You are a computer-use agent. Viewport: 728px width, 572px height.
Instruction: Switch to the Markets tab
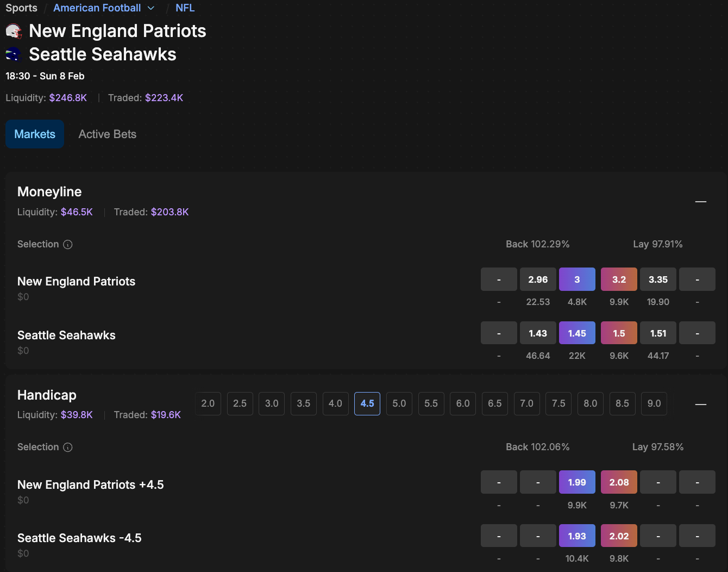click(x=35, y=134)
